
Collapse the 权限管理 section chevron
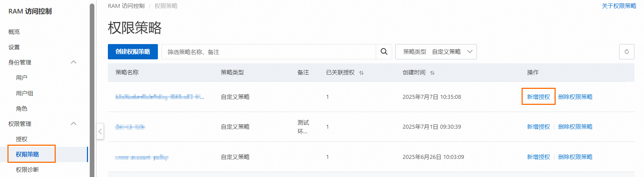click(73, 124)
